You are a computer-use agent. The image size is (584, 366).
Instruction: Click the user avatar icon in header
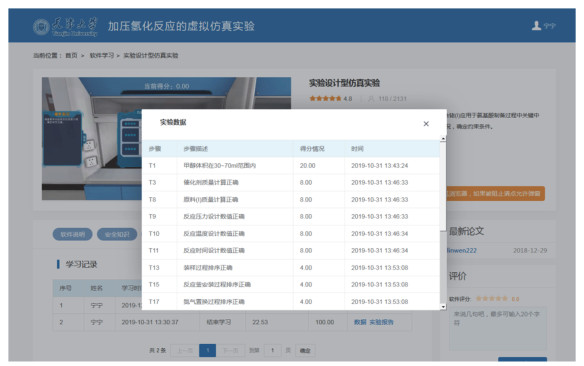point(536,26)
